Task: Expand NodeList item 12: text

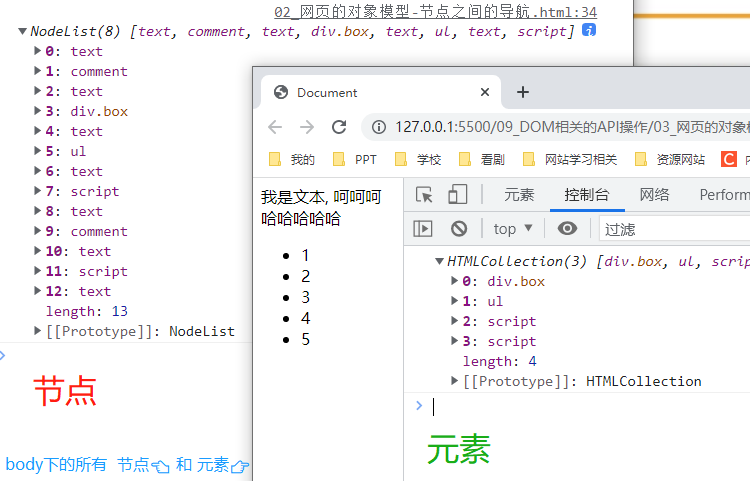Action: (x=37, y=291)
